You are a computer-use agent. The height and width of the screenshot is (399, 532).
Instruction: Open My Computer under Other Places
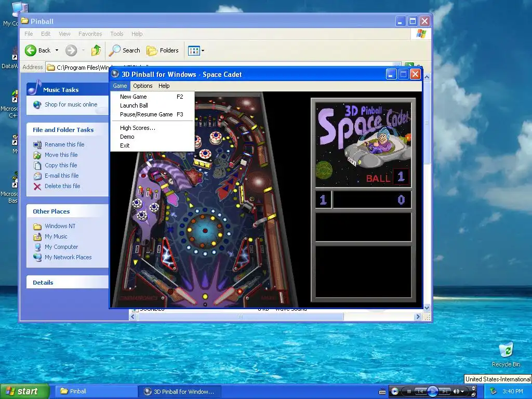coord(61,247)
